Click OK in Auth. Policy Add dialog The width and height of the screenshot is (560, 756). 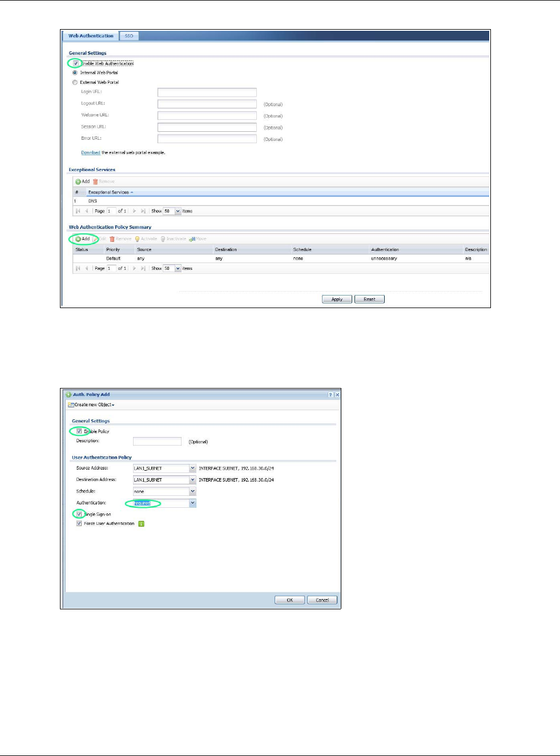pyautogui.click(x=290, y=600)
